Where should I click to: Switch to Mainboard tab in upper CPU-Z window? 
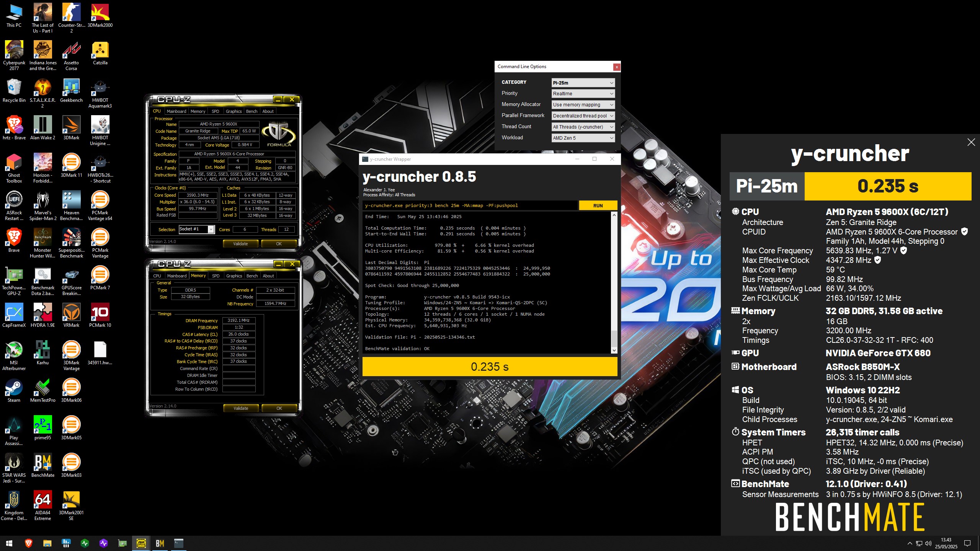pyautogui.click(x=176, y=111)
